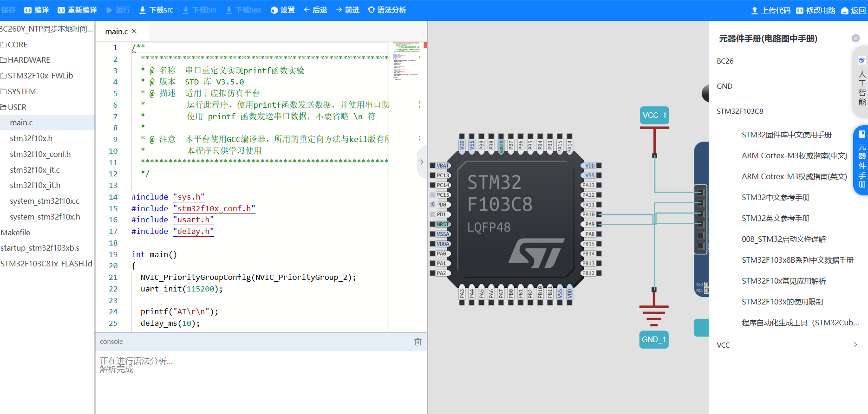Image resolution: width=868 pixels, height=414 pixels.
Task: Run 语法分析 syntax analysis
Action: click(387, 10)
